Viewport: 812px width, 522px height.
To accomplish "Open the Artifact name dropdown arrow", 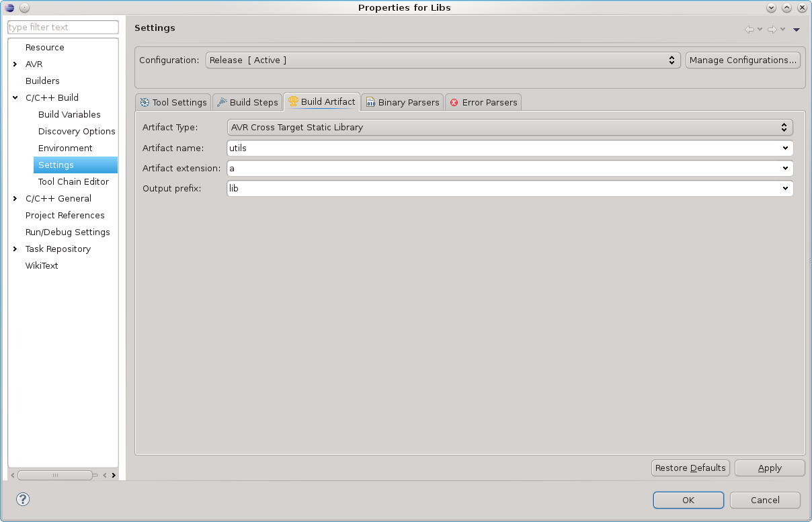I will [785, 148].
